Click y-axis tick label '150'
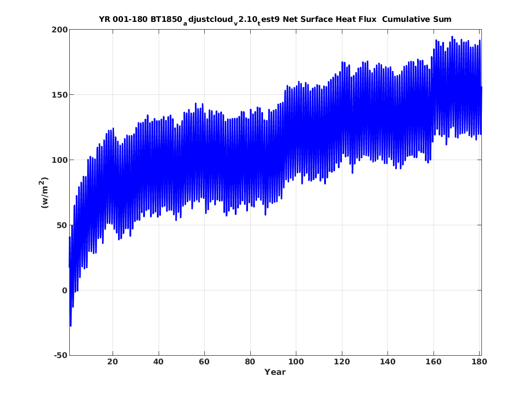 [x=59, y=95]
